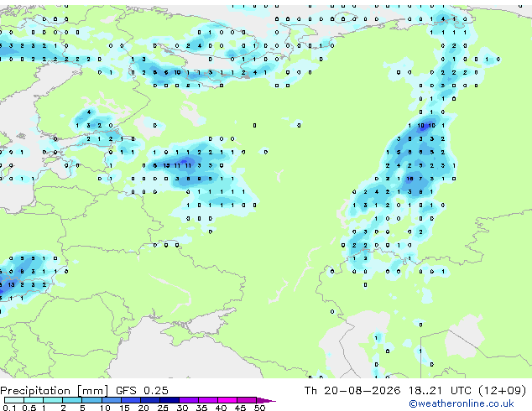Click the 2–5 mm legend color segment

pos(72,400)
